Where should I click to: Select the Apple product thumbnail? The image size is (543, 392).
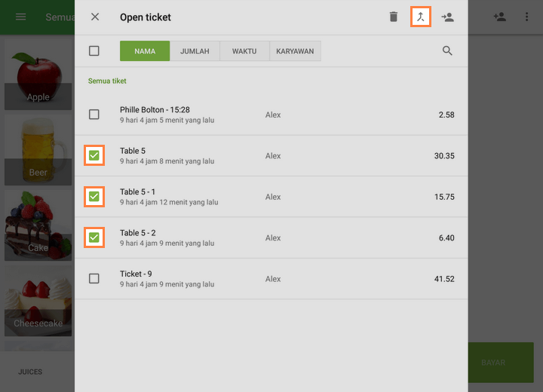pos(38,74)
